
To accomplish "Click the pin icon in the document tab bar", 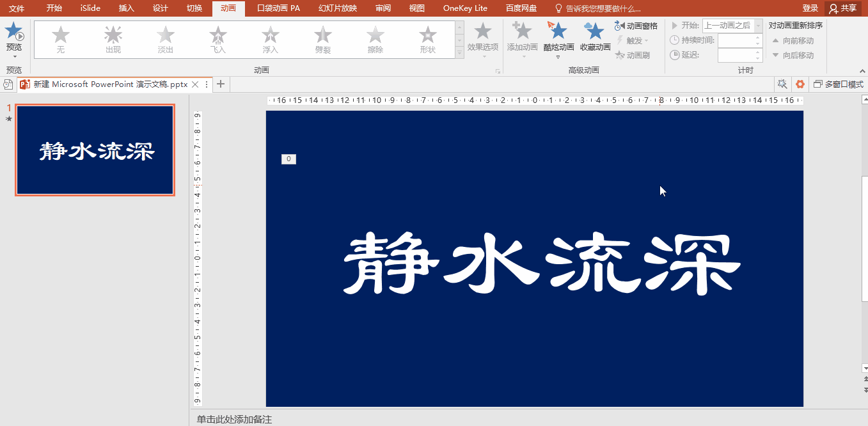I will (782, 84).
